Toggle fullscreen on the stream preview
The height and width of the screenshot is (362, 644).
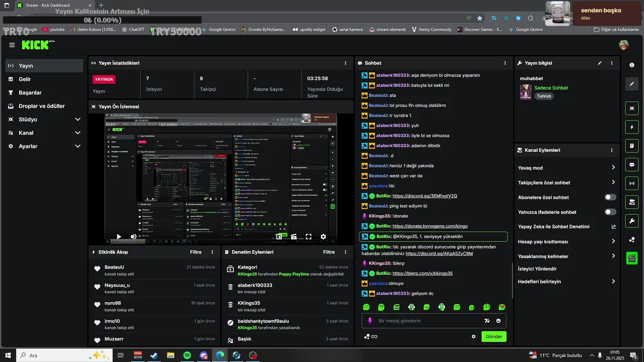pyautogui.click(x=308, y=236)
